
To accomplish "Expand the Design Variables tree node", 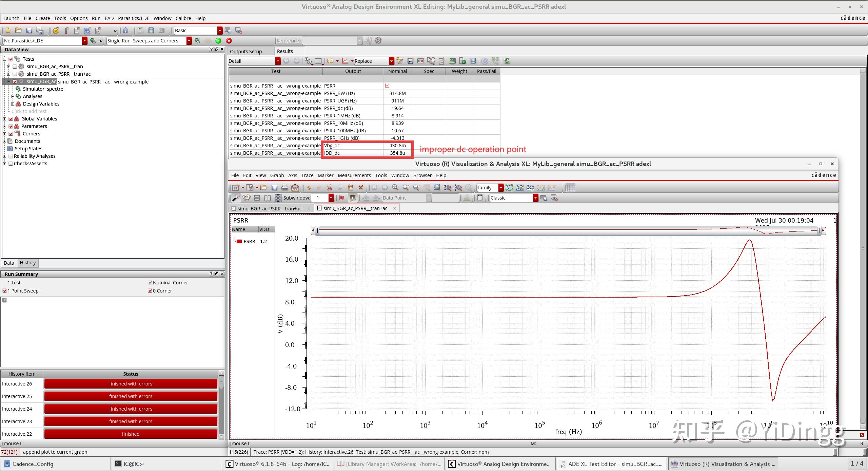I will [13, 104].
